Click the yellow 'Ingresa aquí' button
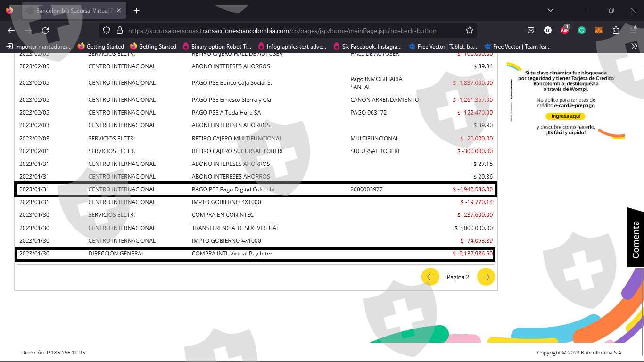The height and width of the screenshot is (362, 644). coord(565,116)
